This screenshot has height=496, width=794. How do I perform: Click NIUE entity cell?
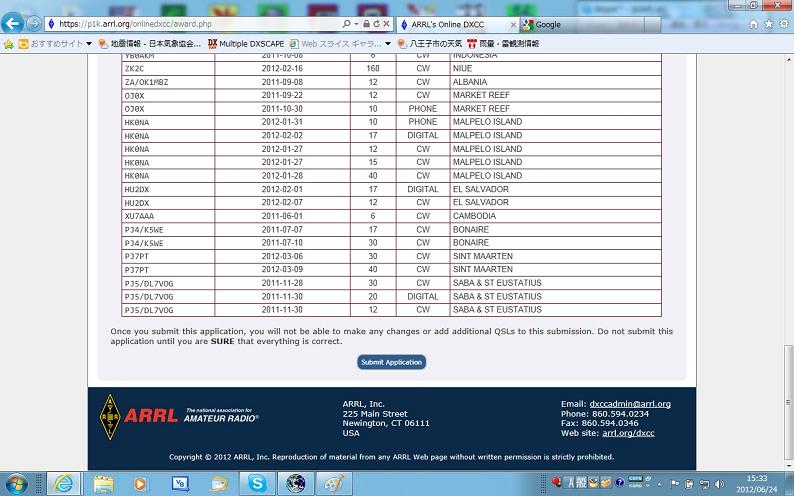click(x=555, y=68)
